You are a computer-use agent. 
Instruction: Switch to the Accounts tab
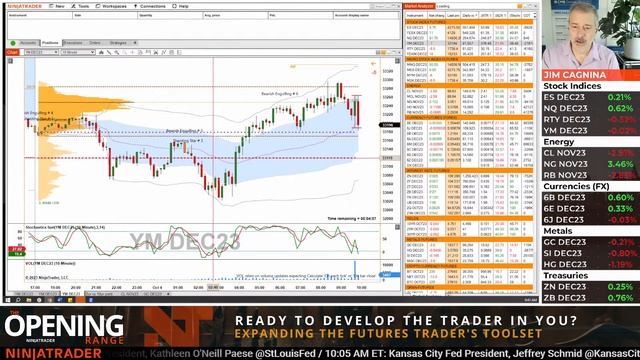coord(28,43)
